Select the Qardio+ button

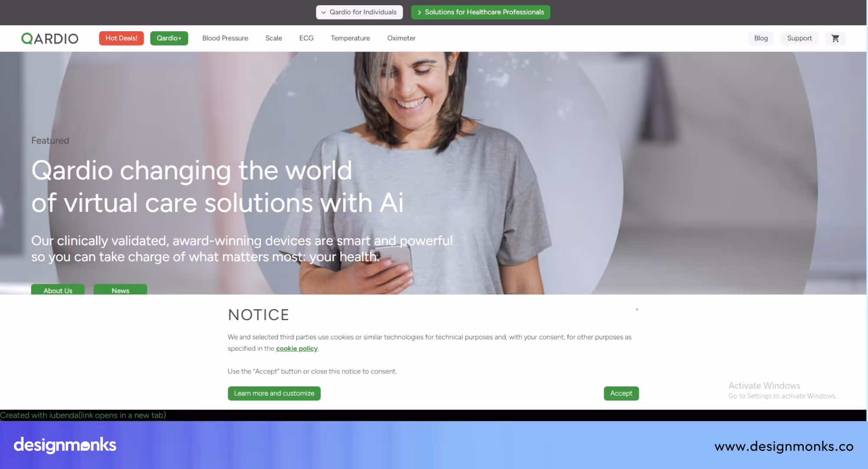(169, 38)
